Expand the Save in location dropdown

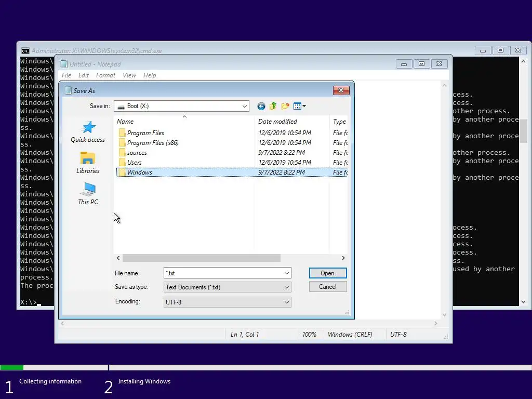[244, 106]
